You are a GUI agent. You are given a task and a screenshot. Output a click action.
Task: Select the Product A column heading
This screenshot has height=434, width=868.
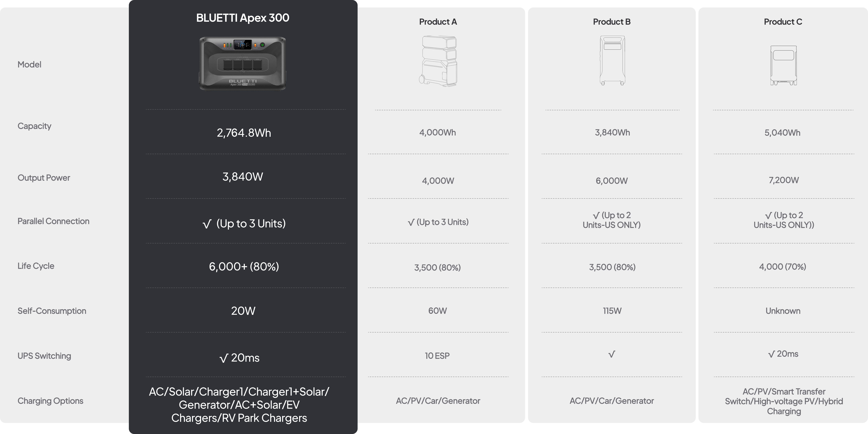pyautogui.click(x=438, y=22)
